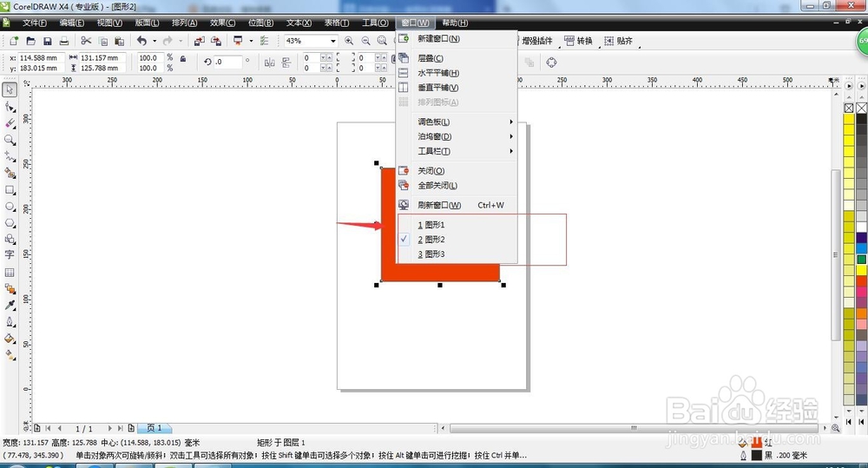Click the Undo arrow
Screen dimensions: 868x468
(142, 41)
